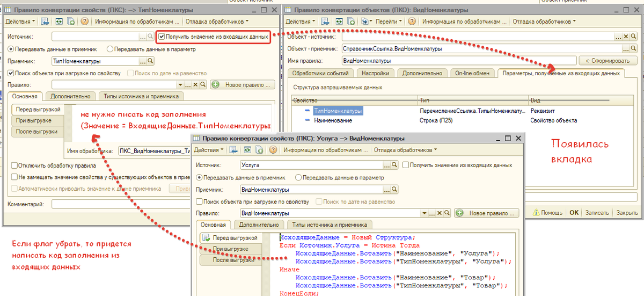This screenshot has height=296, width=644.
Task: Click Новое правило button in ТипНоменклатуры window
Action: [243, 85]
